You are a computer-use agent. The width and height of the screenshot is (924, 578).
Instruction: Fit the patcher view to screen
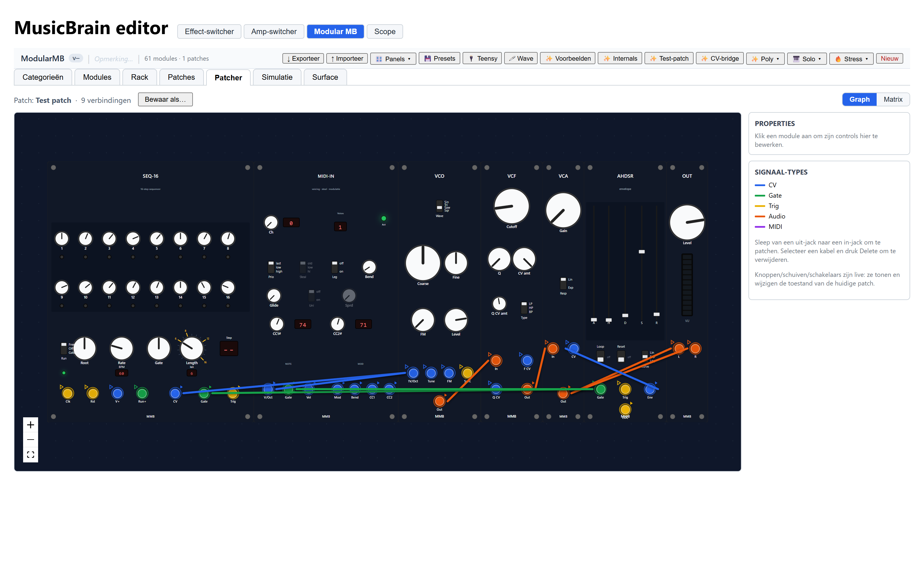pyautogui.click(x=31, y=455)
